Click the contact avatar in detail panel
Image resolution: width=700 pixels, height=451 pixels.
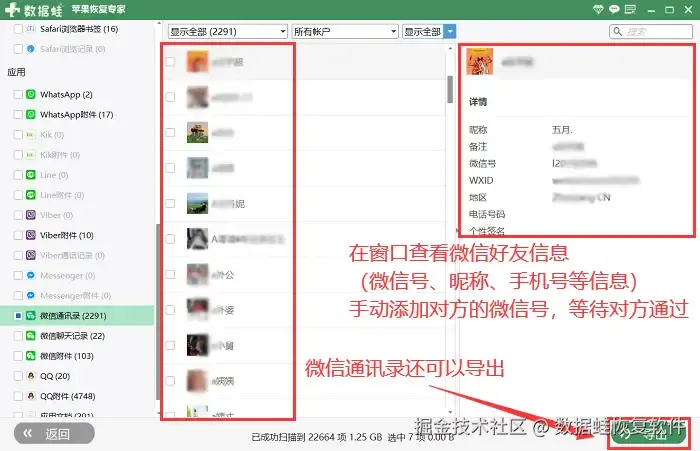pyautogui.click(x=479, y=62)
